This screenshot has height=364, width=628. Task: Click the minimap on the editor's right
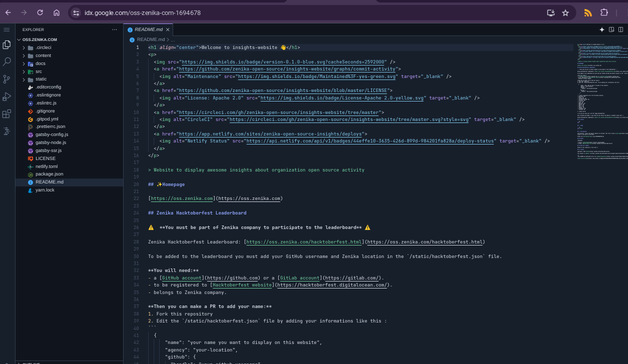[600, 100]
